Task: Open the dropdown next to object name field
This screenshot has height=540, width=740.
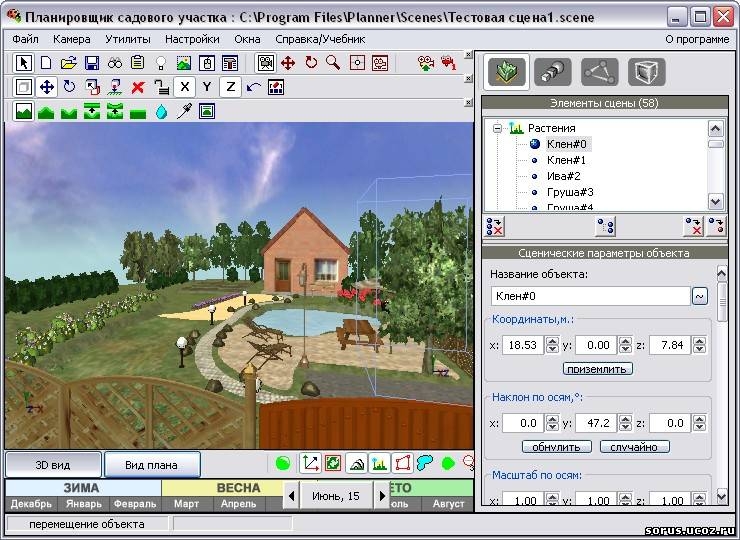Action: [699, 296]
